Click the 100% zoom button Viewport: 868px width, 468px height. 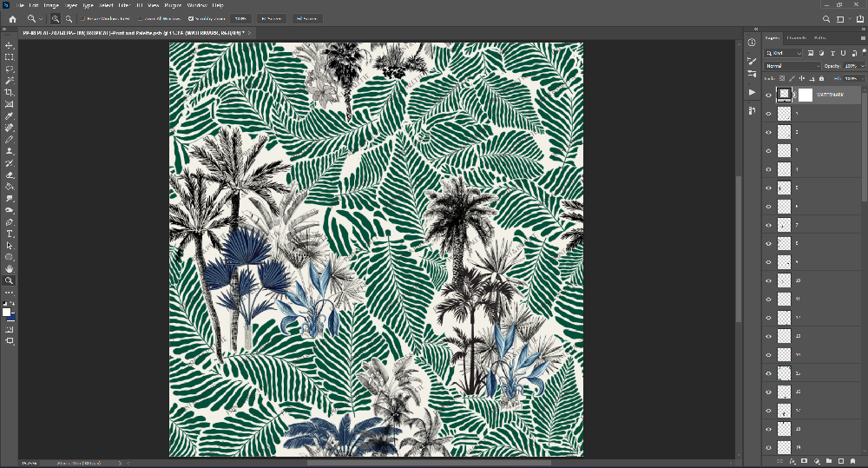tap(240, 19)
